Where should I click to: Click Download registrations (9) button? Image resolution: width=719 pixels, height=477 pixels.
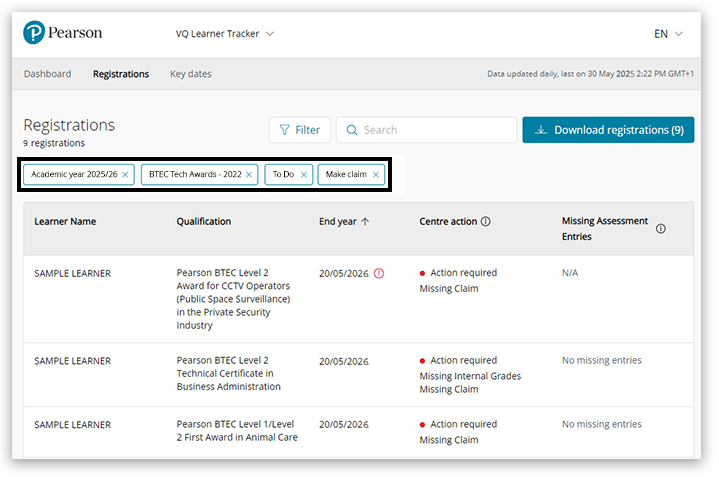point(607,130)
